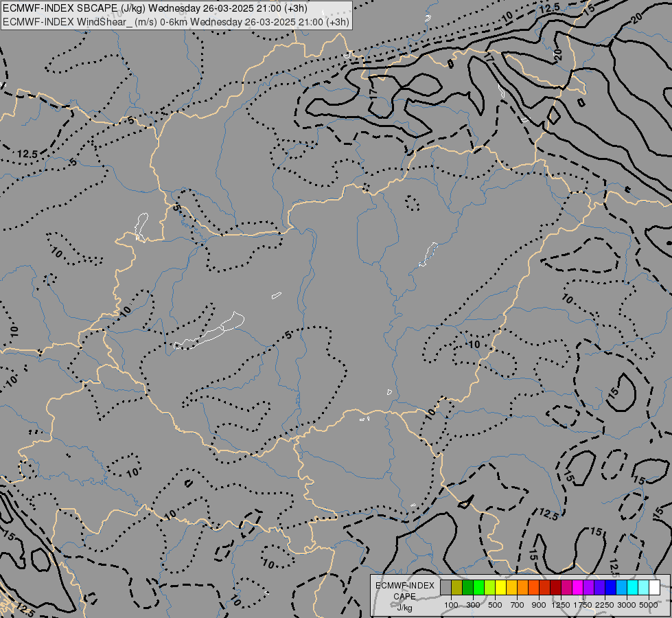Click the 300 label in the legend
The height and width of the screenshot is (618, 672).
[x=473, y=605]
